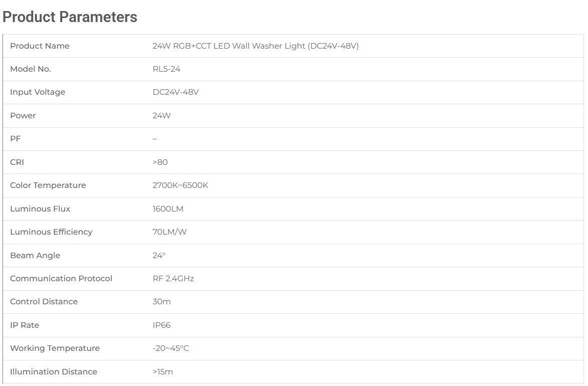
Task: Select the RF 2.4GHz value
Action: click(x=173, y=278)
